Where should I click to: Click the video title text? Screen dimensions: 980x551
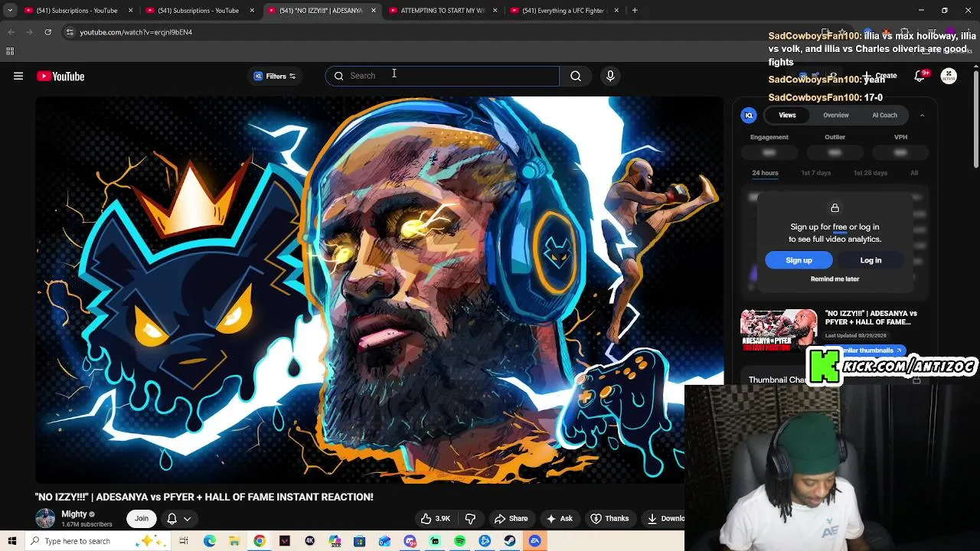click(x=204, y=497)
